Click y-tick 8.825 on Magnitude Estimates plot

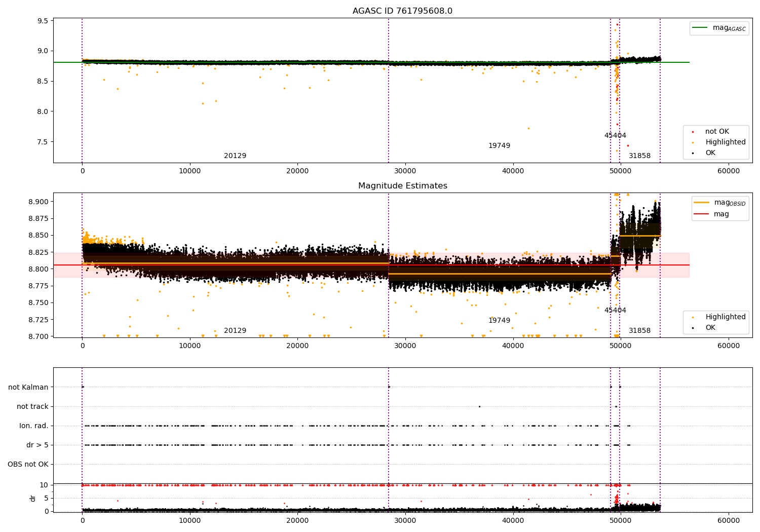pos(39,252)
